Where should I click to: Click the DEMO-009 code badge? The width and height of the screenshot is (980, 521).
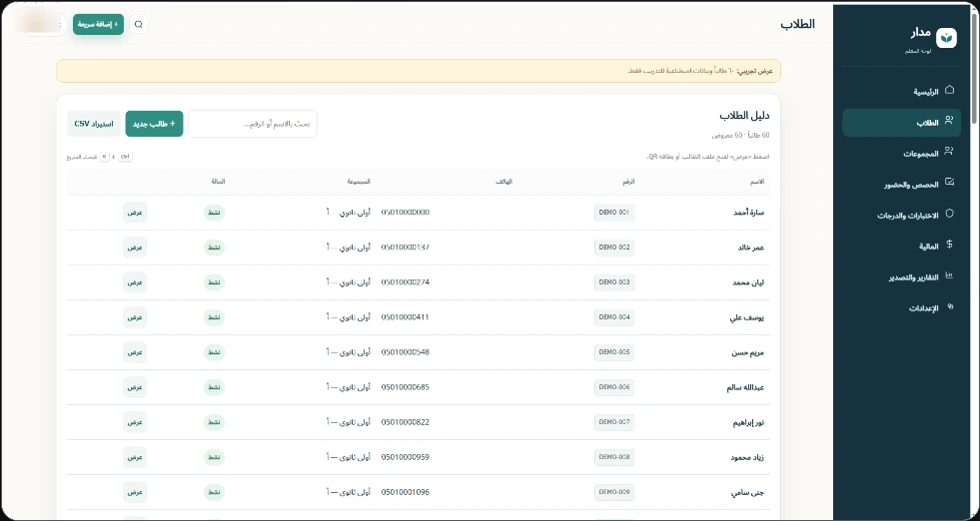[x=614, y=492]
